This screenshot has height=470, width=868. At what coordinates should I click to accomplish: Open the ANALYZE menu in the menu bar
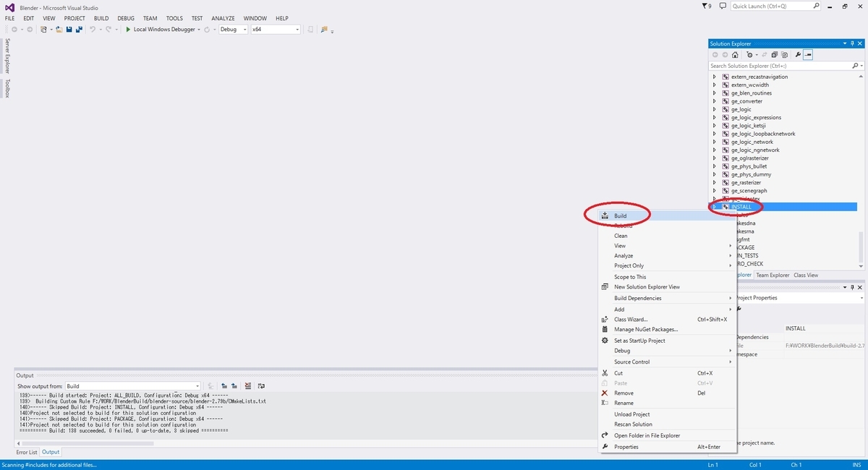[x=223, y=18]
